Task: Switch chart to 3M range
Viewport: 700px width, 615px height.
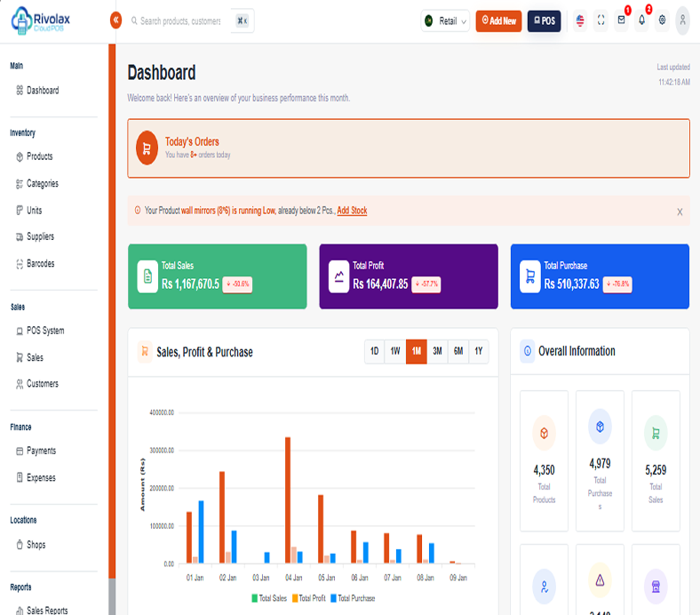Action: [x=437, y=351]
